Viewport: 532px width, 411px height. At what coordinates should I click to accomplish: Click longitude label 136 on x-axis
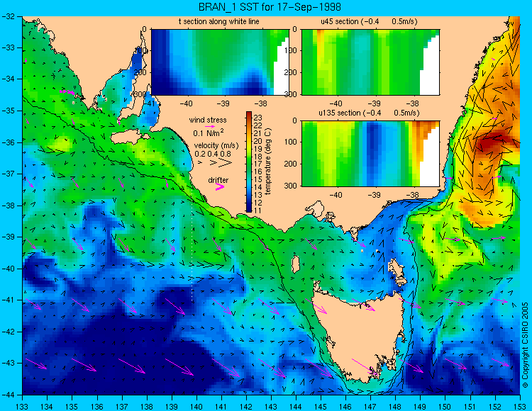pos(96,406)
